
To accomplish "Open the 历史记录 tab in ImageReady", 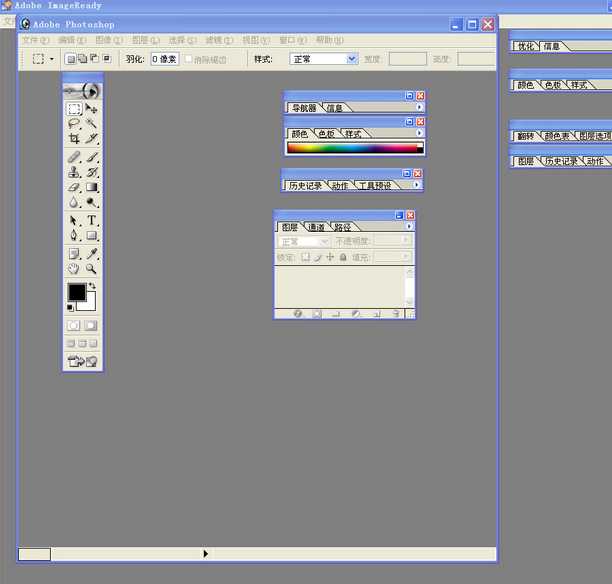I will pyautogui.click(x=561, y=161).
